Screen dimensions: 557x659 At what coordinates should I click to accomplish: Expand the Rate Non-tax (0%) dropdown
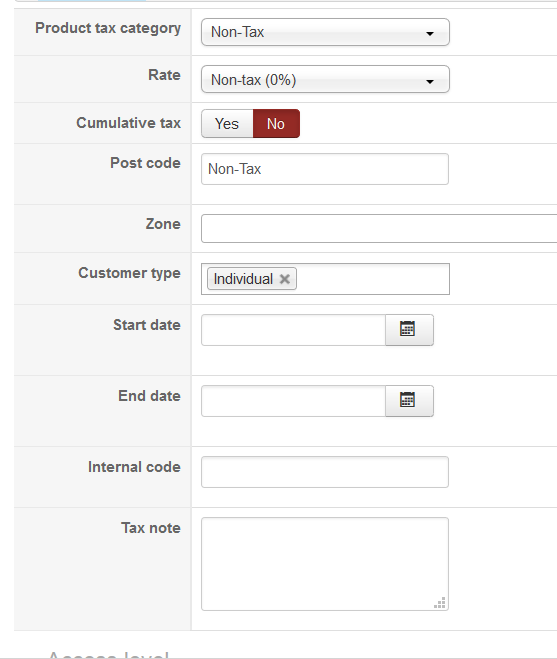pos(325,79)
